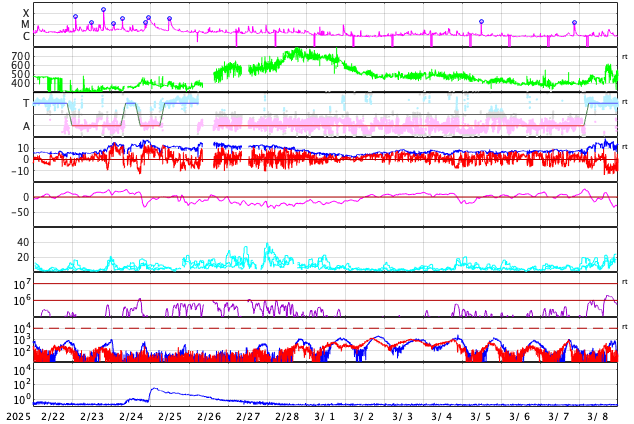The width and height of the screenshot is (634, 424).
Task: Click the 3/ 3 date label
Action: tap(403, 417)
